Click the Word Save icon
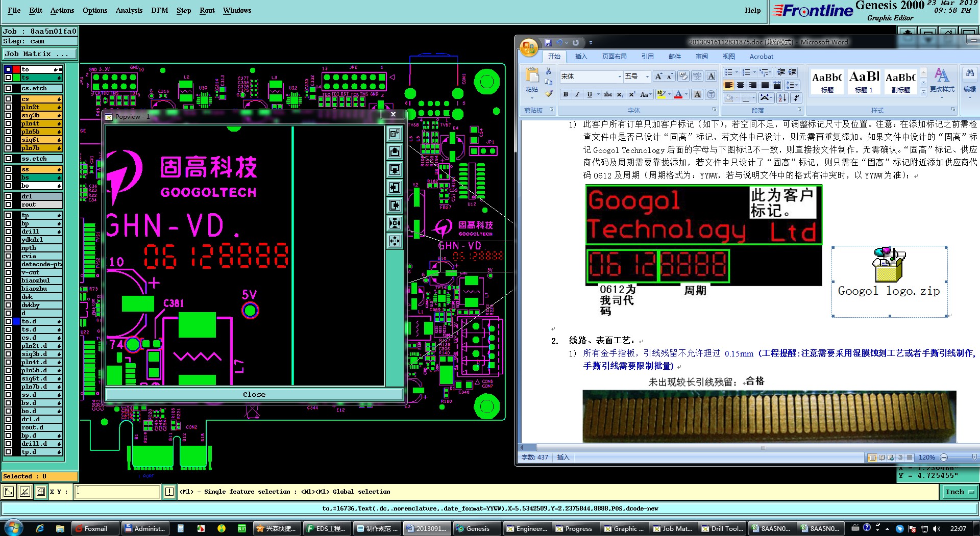 [548, 43]
